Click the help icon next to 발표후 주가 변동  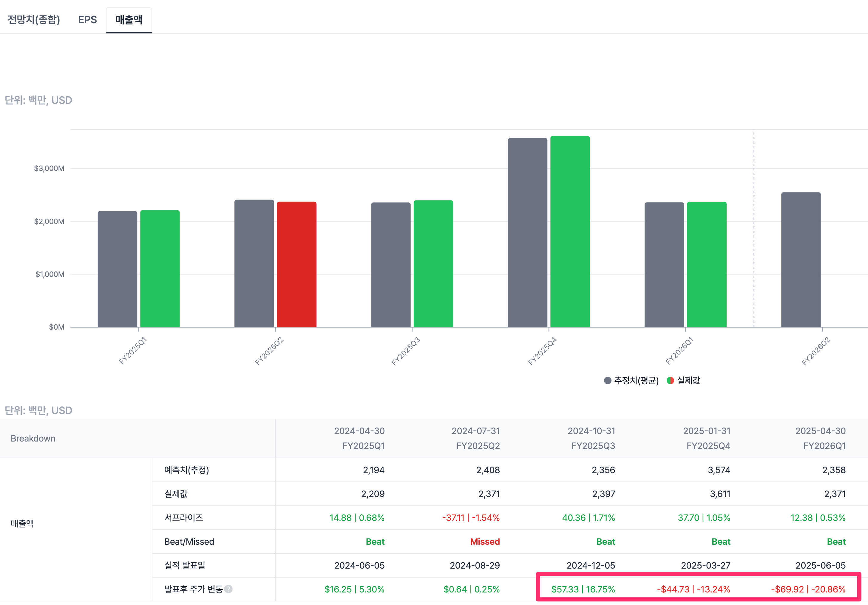[228, 589]
